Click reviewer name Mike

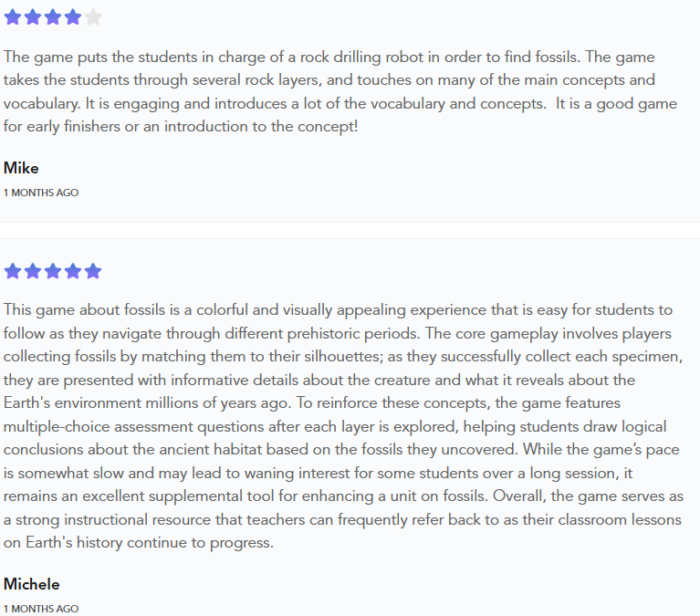(21, 168)
